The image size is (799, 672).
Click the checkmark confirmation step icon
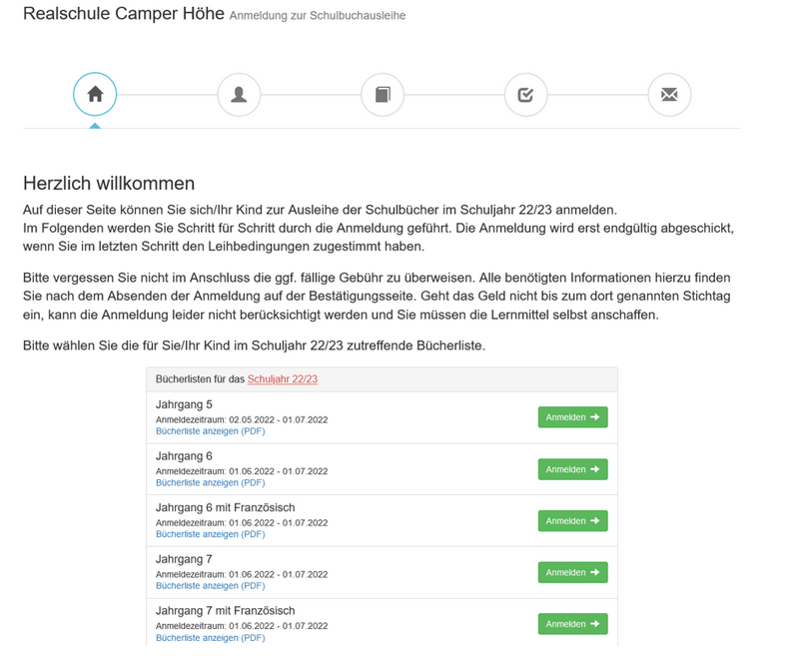pos(525,95)
